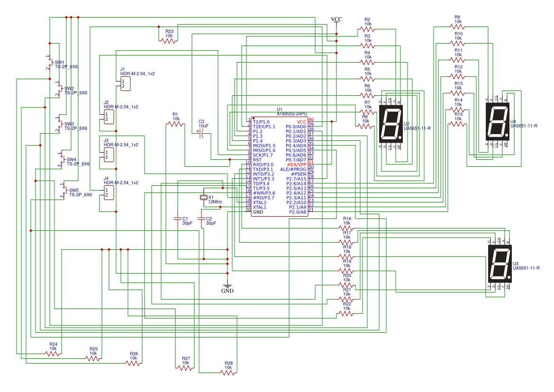Select the R1 resistor symbol
554x392 pixels.
[x=175, y=124]
